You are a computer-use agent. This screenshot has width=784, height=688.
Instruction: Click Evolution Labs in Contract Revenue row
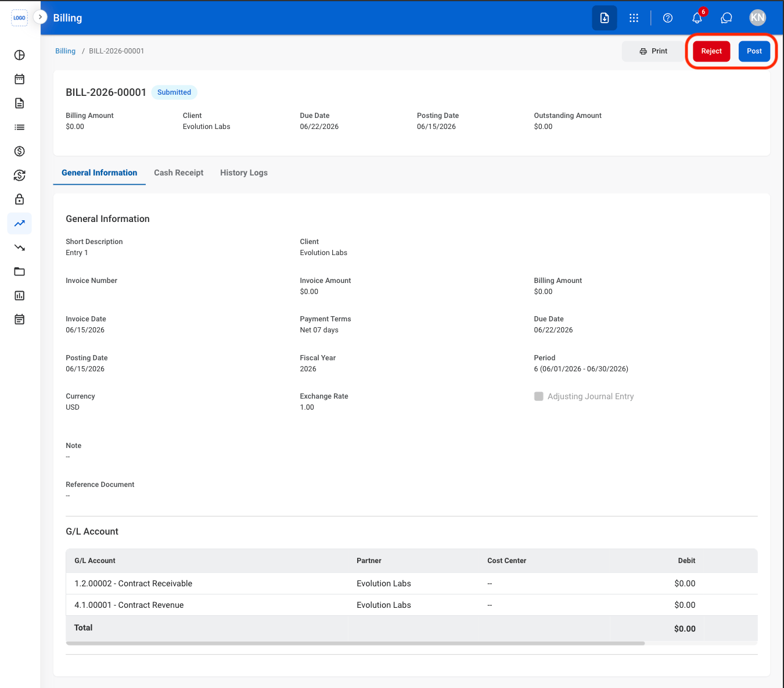click(x=384, y=605)
